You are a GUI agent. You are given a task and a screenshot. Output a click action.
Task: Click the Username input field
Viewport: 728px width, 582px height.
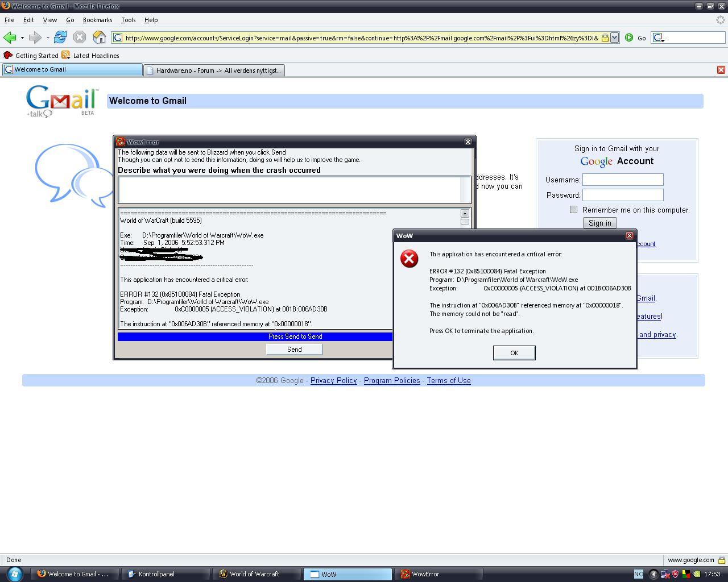(623, 180)
